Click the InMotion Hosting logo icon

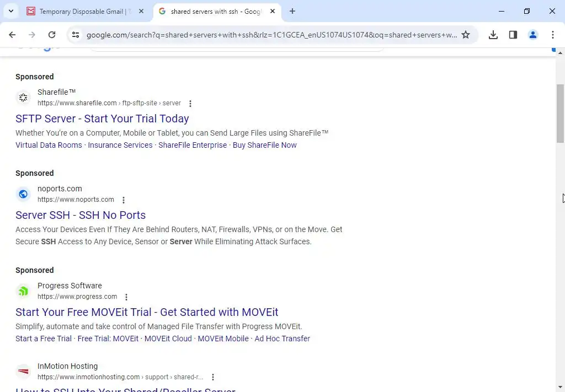click(23, 371)
